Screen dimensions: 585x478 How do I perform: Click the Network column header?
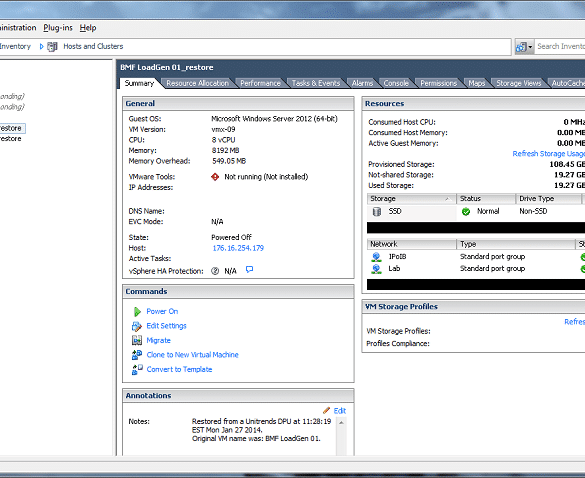(412, 244)
